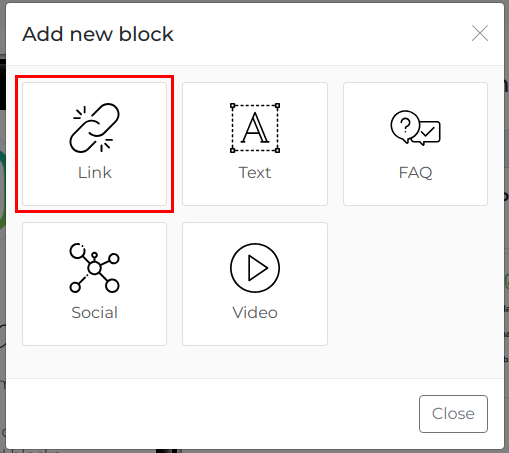Add a Video block via its card
509x453 pixels.
(x=255, y=284)
